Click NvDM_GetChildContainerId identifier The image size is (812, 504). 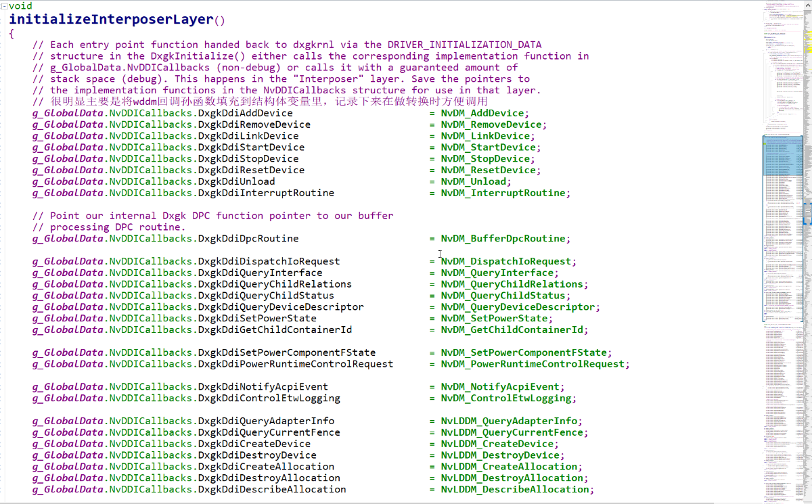[x=512, y=330]
